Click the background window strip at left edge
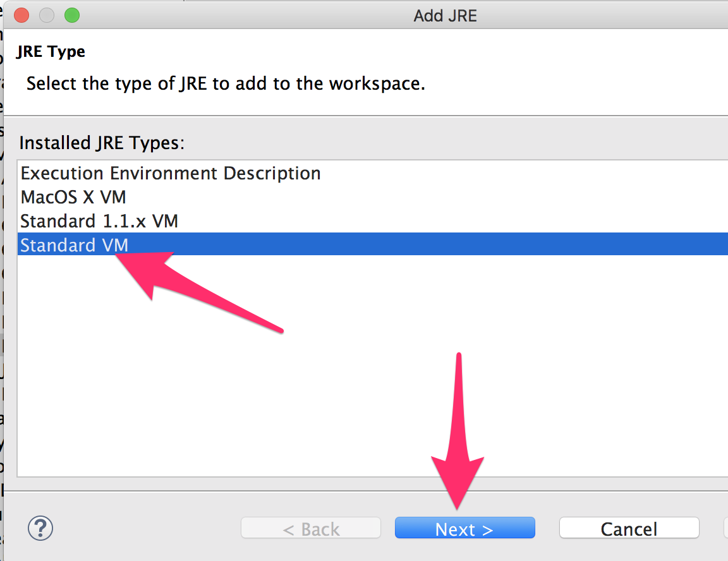Image resolution: width=728 pixels, height=561 pixels. click(x=2, y=316)
